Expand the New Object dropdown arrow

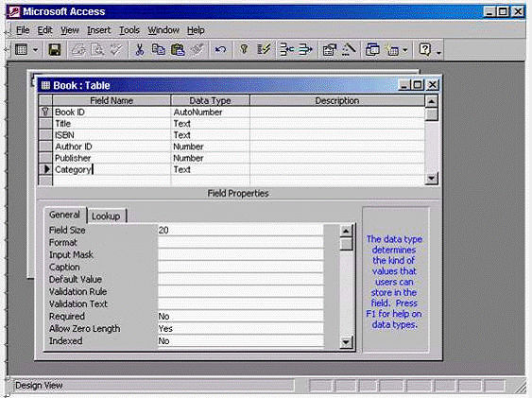[x=405, y=50]
